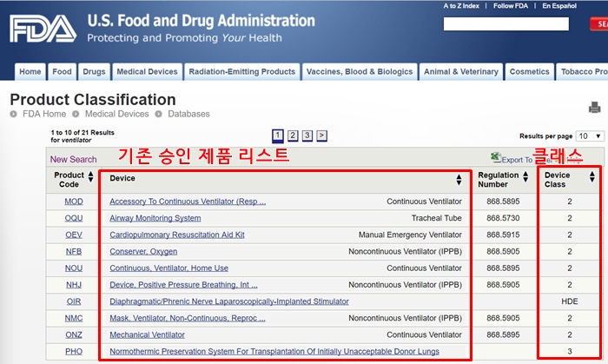Sort by Device Class arrows
Viewport: 608px width, 364px height.
592,176
